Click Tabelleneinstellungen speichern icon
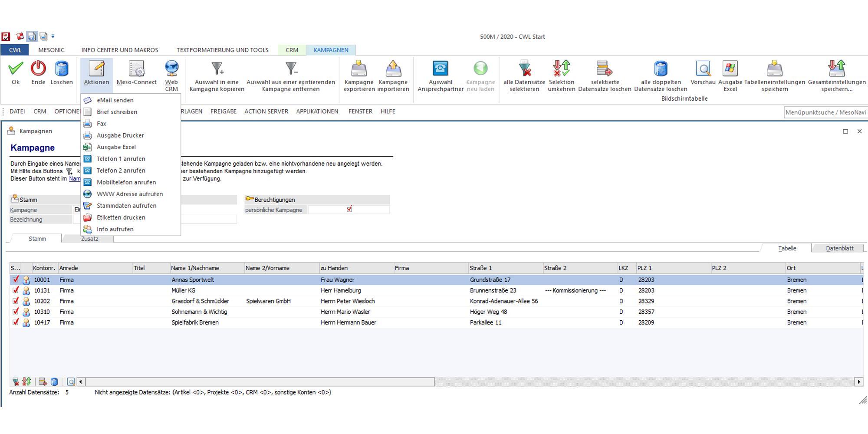 click(775, 69)
